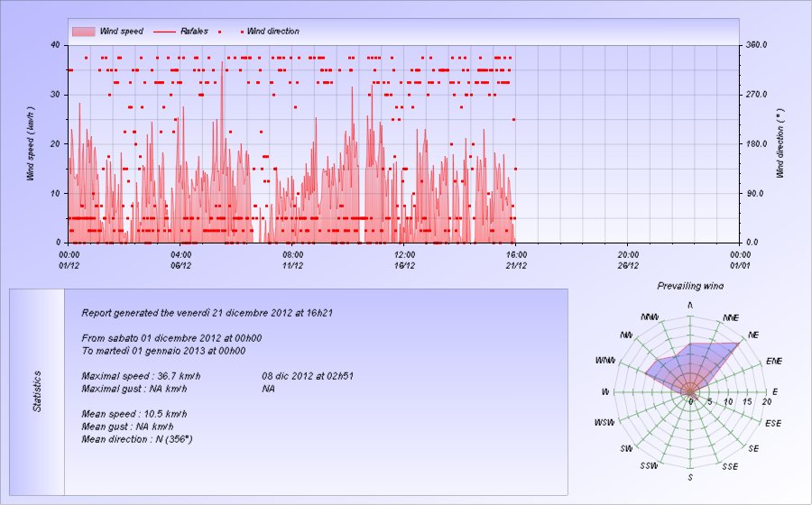Click the WSW label on wind rose

coord(604,423)
